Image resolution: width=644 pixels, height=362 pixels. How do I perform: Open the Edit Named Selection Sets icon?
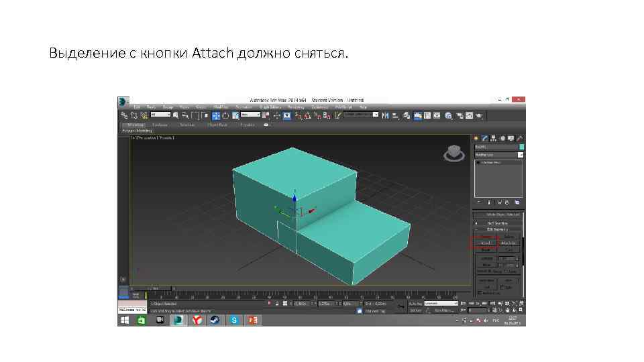click(337, 116)
